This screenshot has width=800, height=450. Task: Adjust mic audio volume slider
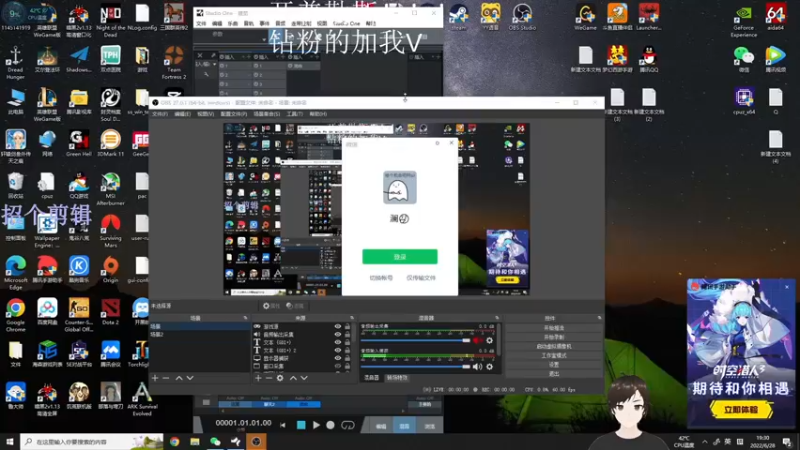416,366
